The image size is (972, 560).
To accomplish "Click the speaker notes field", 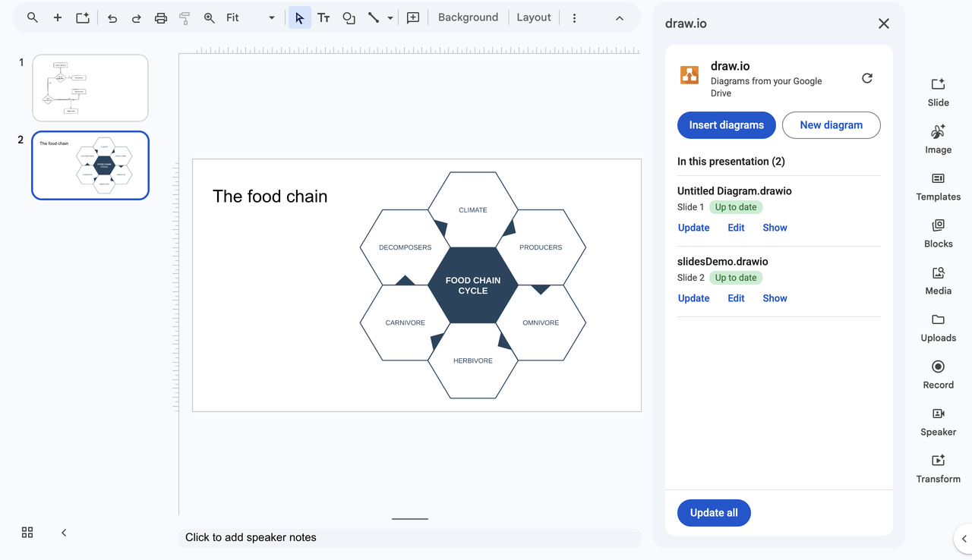I will click(410, 537).
